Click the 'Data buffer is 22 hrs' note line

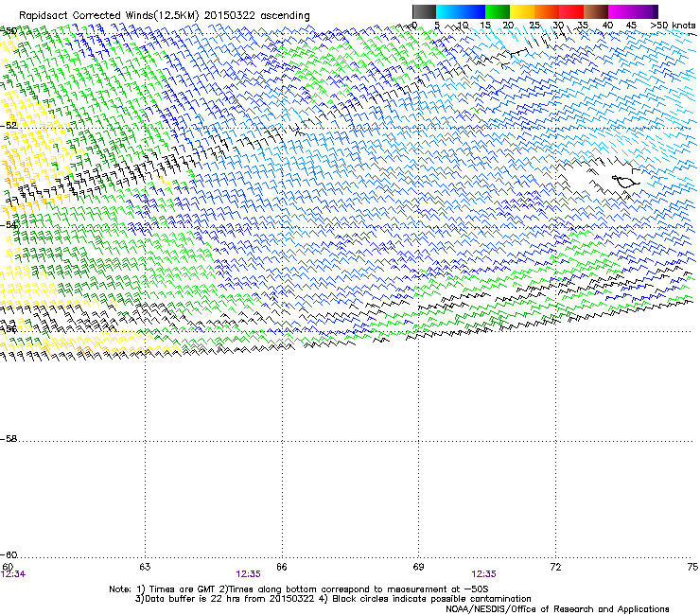coord(333,599)
